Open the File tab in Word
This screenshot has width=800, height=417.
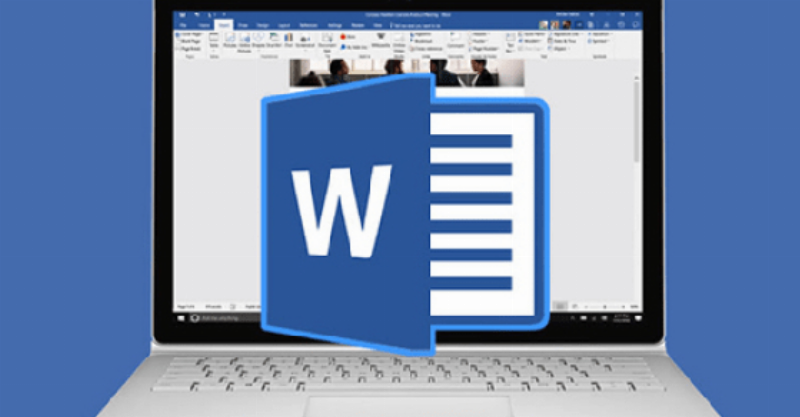coord(183,26)
